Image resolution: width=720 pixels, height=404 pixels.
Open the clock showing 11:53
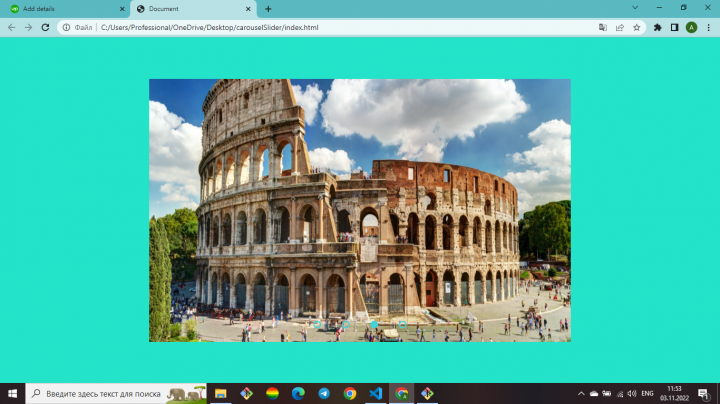675,393
